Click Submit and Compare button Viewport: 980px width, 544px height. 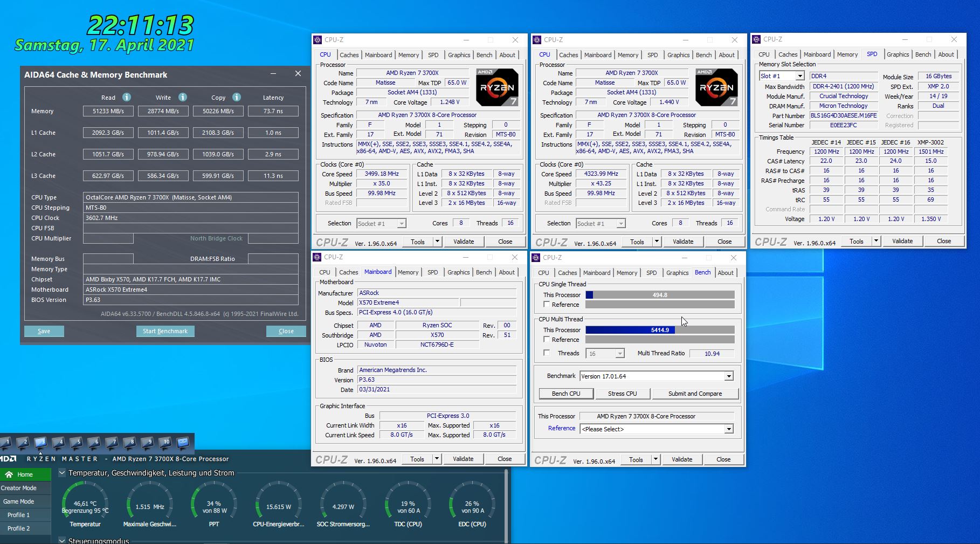click(695, 394)
